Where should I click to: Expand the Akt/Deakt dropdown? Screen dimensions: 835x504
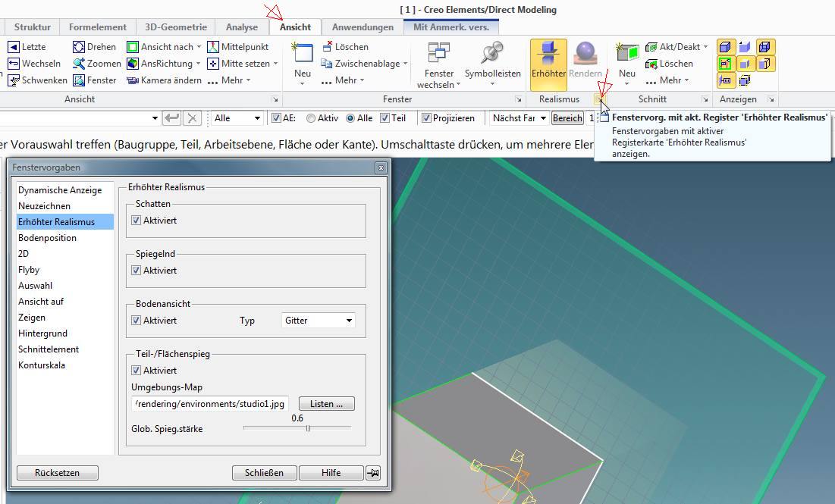pos(705,47)
